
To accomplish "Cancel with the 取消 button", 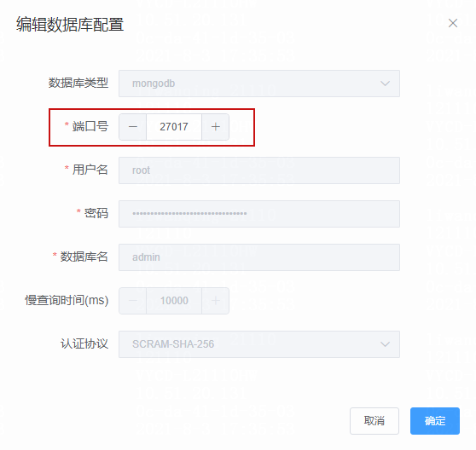I will (x=374, y=421).
